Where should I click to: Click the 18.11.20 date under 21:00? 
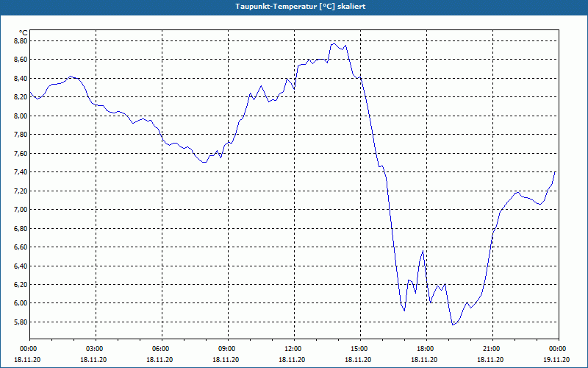click(x=490, y=359)
